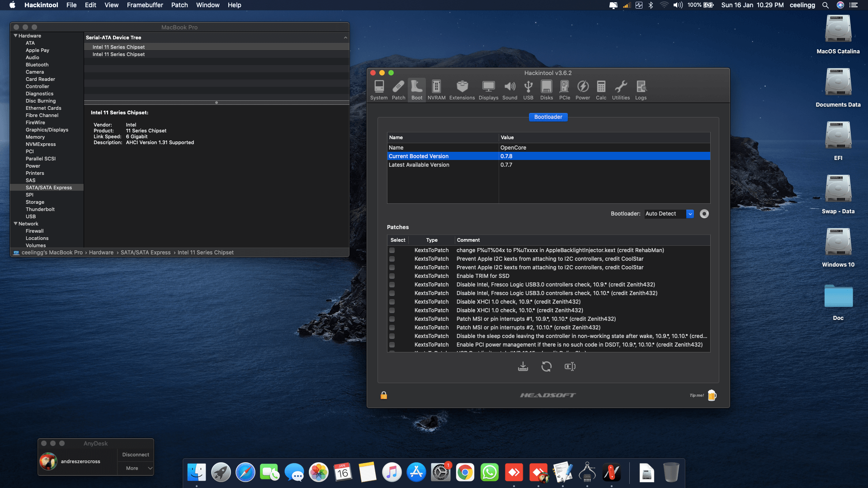Open the Framebuffer menu

click(145, 5)
